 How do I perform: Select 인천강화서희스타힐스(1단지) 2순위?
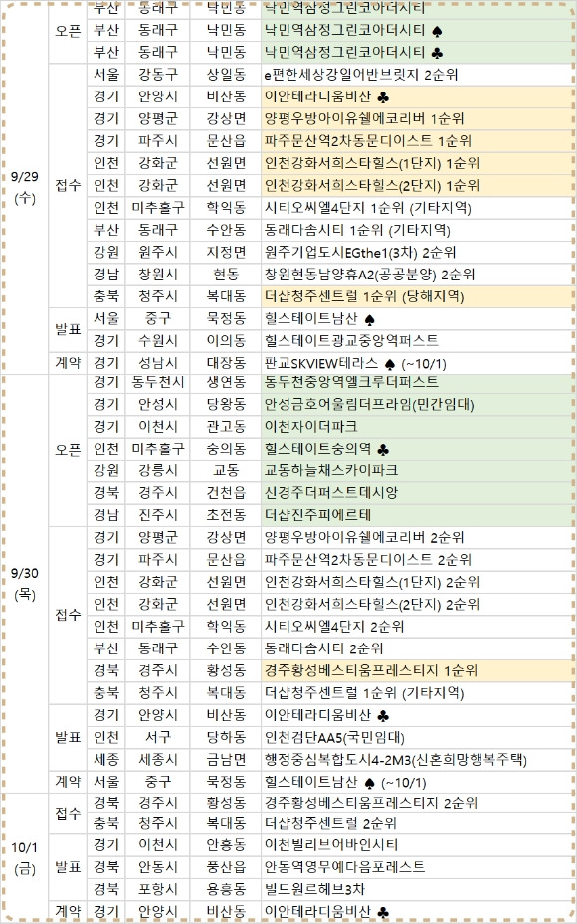[372, 582]
